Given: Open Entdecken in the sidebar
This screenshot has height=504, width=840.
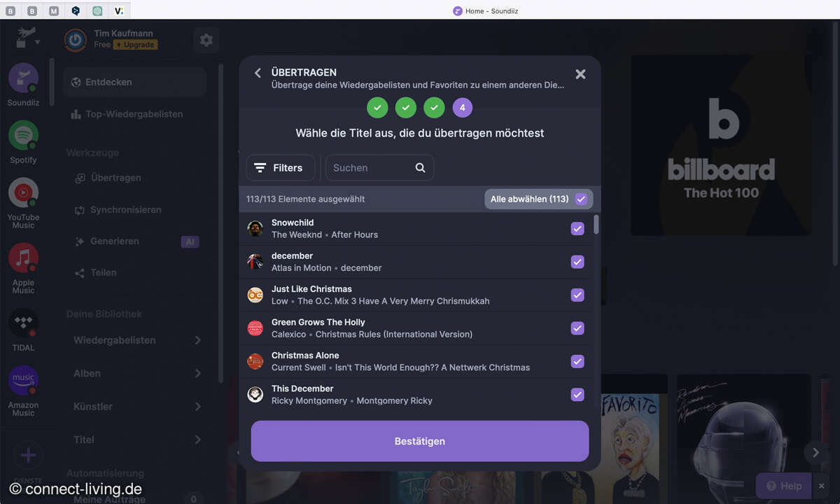Looking at the screenshot, I should pos(134,82).
